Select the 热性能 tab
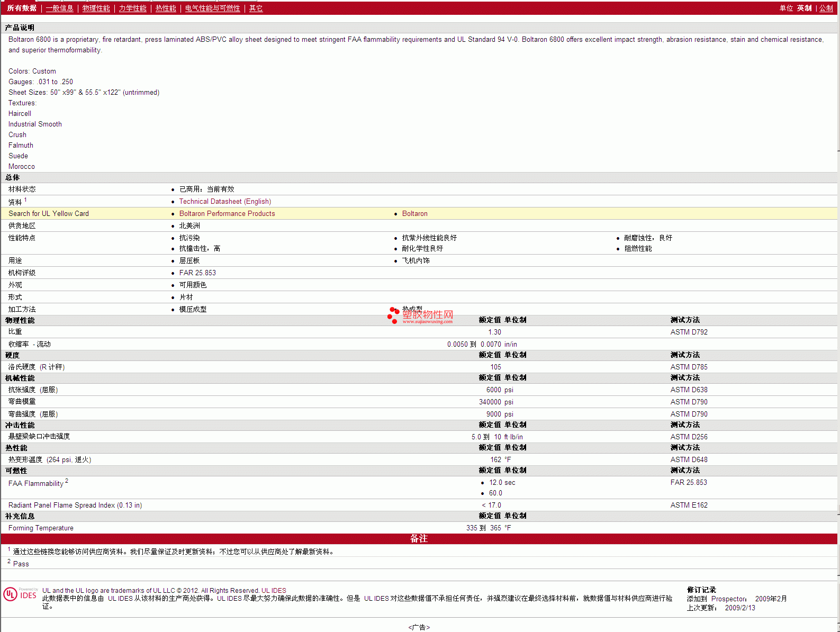The width and height of the screenshot is (840, 632). click(x=166, y=8)
